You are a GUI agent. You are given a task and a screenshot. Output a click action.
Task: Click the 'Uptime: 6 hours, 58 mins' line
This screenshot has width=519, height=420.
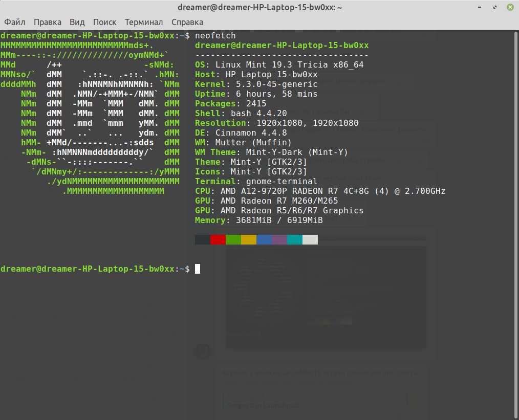click(256, 94)
